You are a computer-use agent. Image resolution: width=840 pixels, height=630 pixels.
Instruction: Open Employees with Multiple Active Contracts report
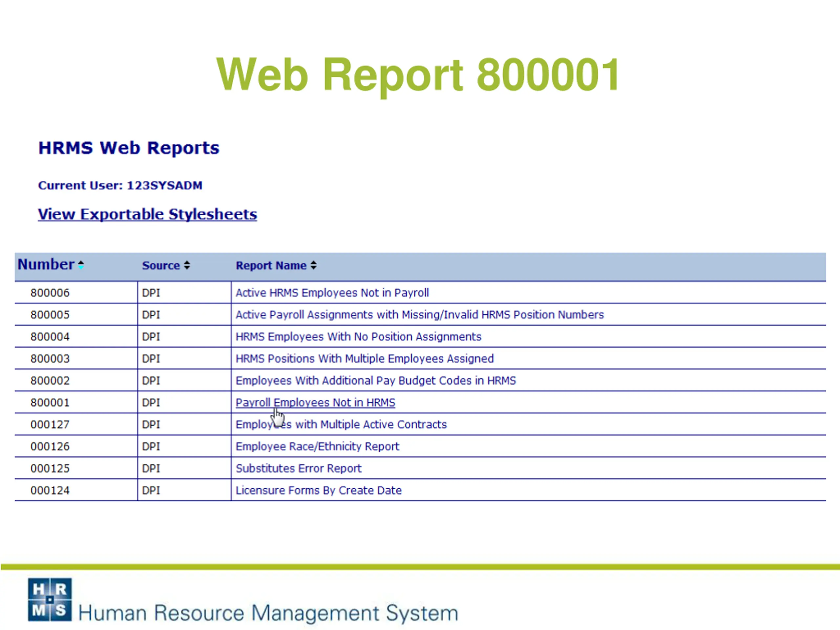341,425
